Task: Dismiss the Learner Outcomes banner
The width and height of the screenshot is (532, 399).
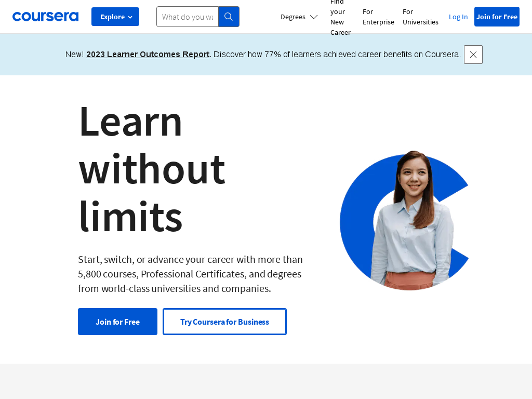Action: 473,54
